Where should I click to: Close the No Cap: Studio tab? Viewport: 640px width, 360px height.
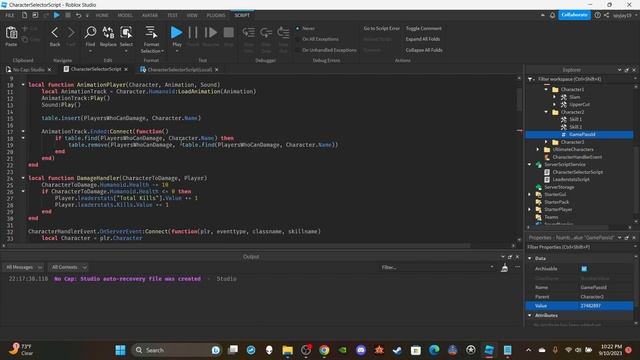49,70
